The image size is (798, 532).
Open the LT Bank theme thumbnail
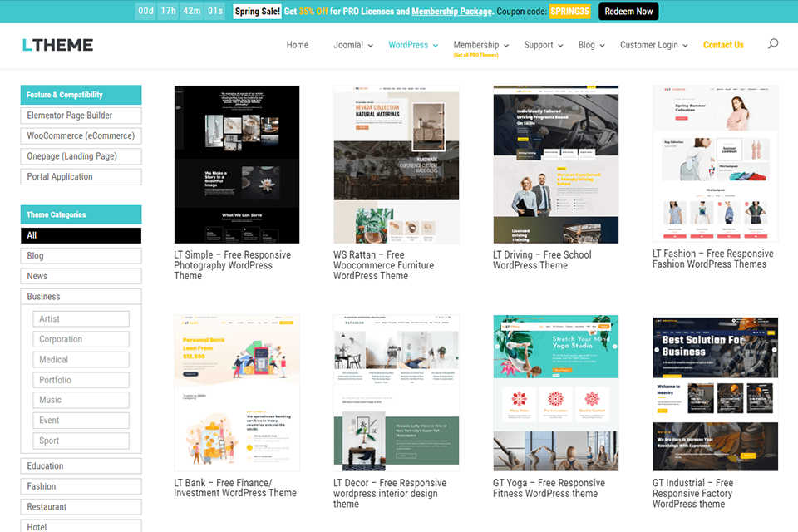(x=237, y=393)
